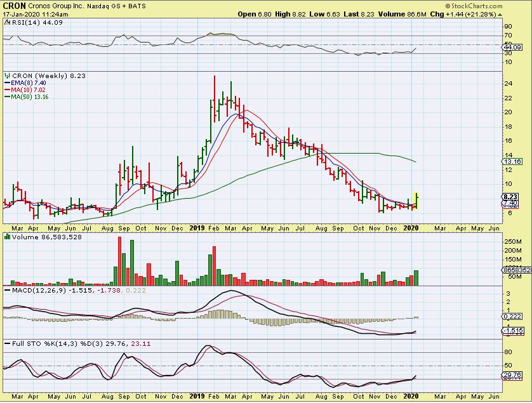Click the red MA(10) legend line swatch
This screenshot has width=532, height=403.
[x=8, y=90]
